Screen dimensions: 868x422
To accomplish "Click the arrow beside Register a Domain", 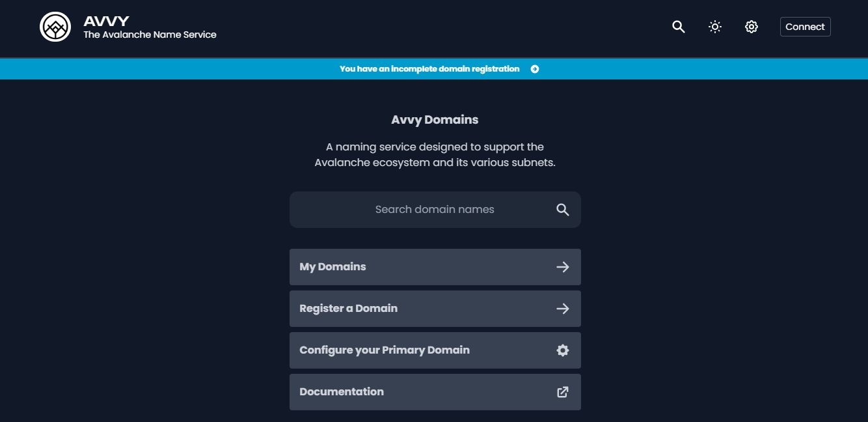I will click(563, 309).
